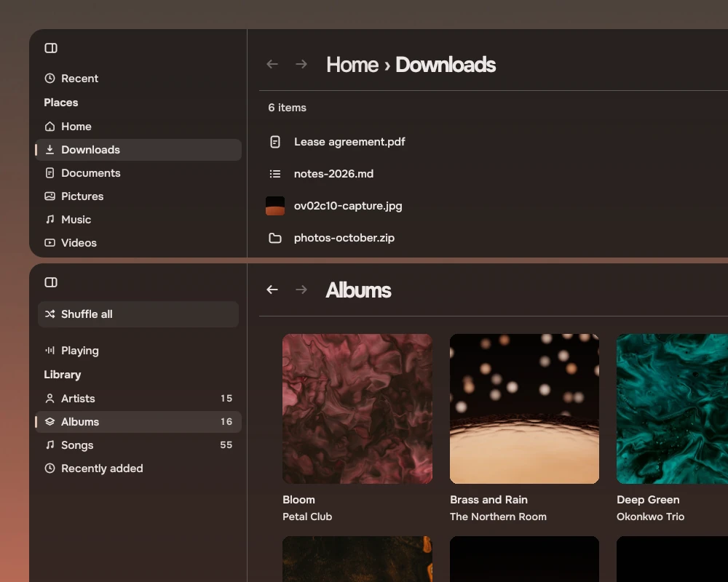
Task: Click Downloads in the breadcrumb path
Action: pyautogui.click(x=446, y=65)
